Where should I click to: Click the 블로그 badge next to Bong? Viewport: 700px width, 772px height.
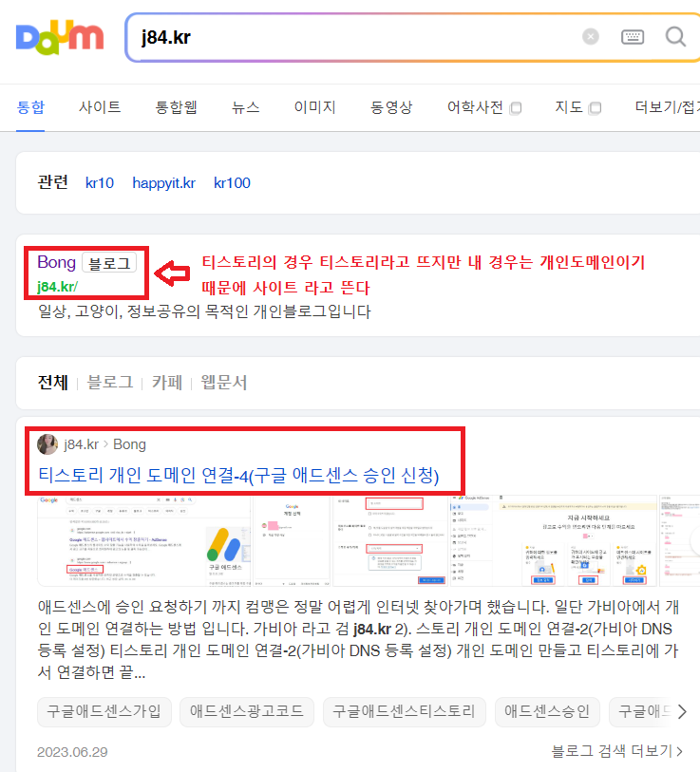pyautogui.click(x=109, y=263)
